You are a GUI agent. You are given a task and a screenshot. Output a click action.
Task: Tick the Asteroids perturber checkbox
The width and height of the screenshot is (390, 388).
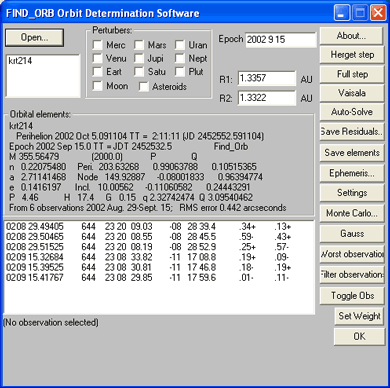(144, 87)
